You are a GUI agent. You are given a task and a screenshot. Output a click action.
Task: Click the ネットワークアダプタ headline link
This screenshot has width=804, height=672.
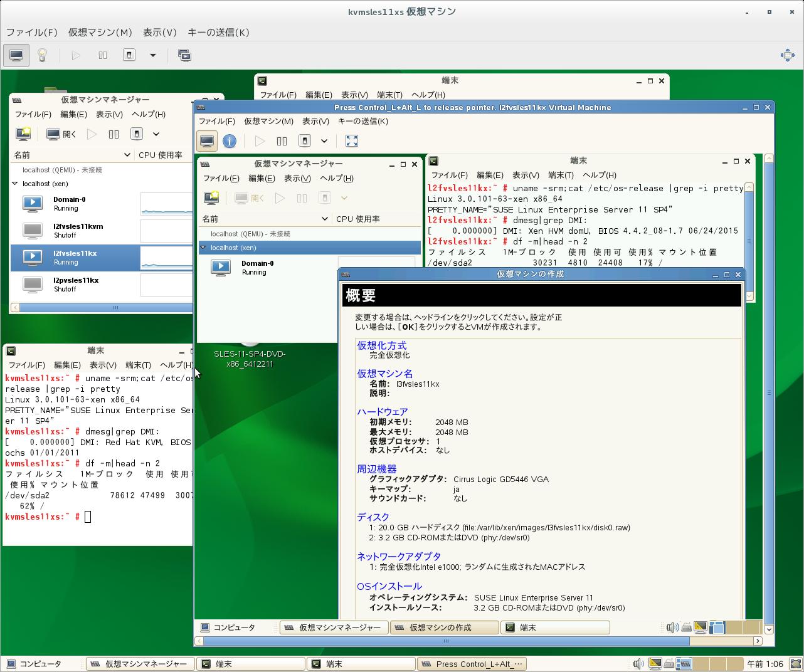click(x=399, y=556)
